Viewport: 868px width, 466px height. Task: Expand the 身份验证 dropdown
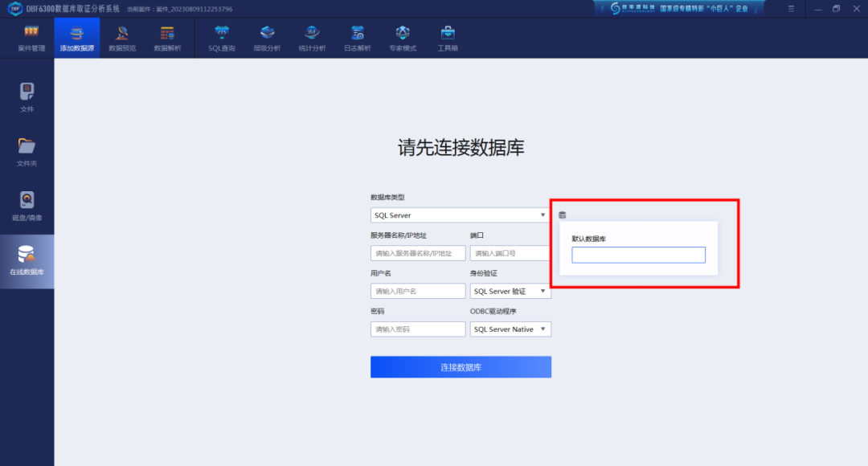click(x=510, y=291)
